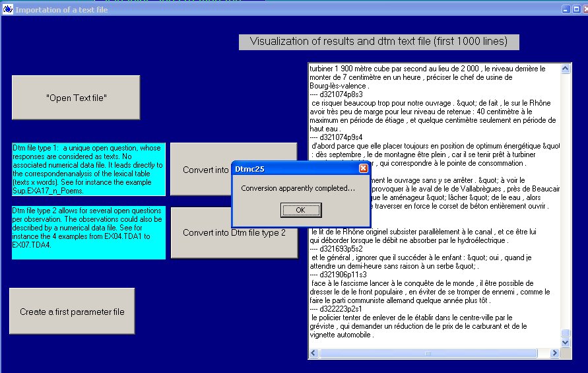
Task: Minimize the Importation of a text file window
Action: (566, 9)
